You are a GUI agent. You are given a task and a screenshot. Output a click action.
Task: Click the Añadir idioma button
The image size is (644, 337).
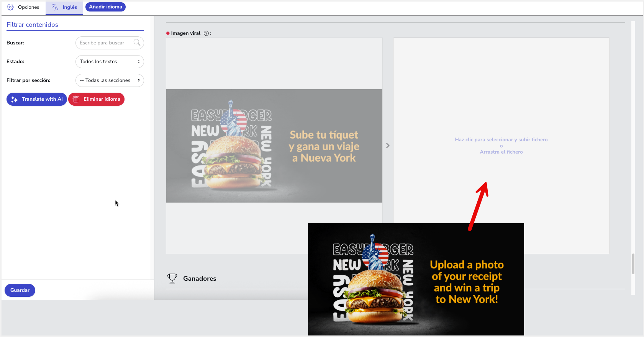105,7
